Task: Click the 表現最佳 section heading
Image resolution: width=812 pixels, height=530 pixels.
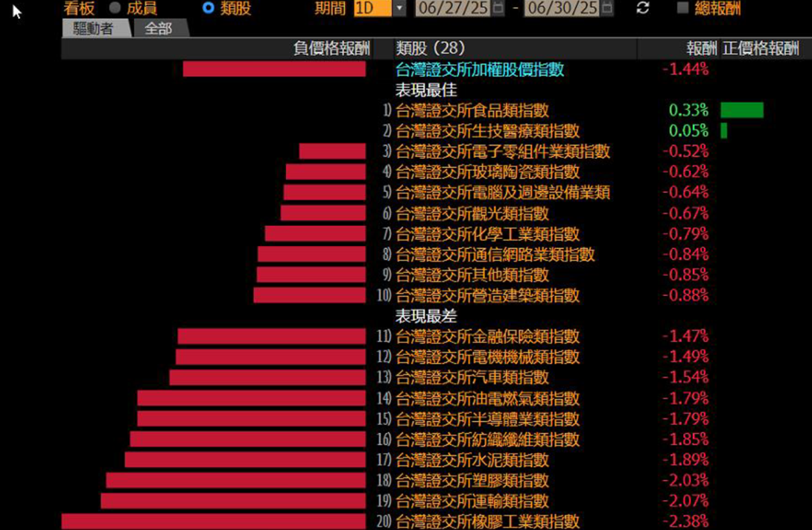Action: (x=426, y=90)
